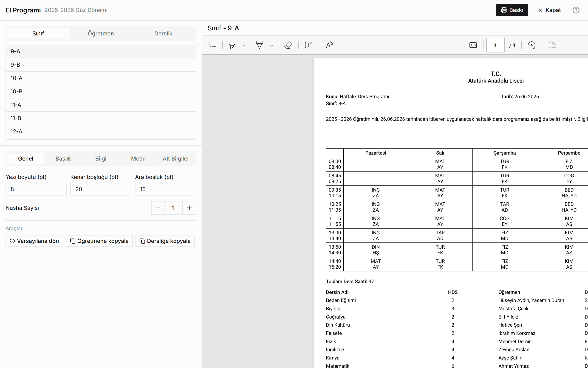The image size is (588, 368).
Task: Select class 12-A in the list
Action: pos(101,132)
